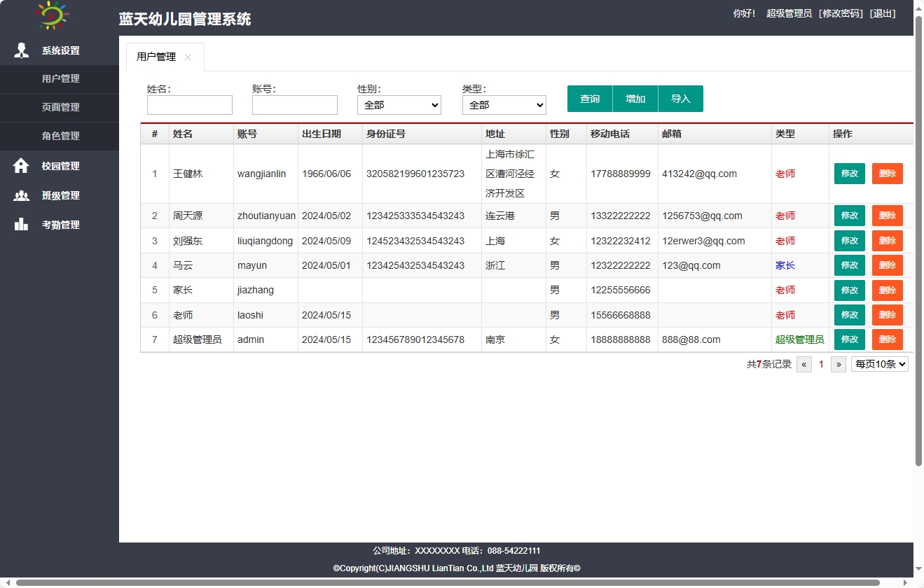The image size is (924, 588).
Task: Switch to the 用户管理 tab
Action: (158, 58)
